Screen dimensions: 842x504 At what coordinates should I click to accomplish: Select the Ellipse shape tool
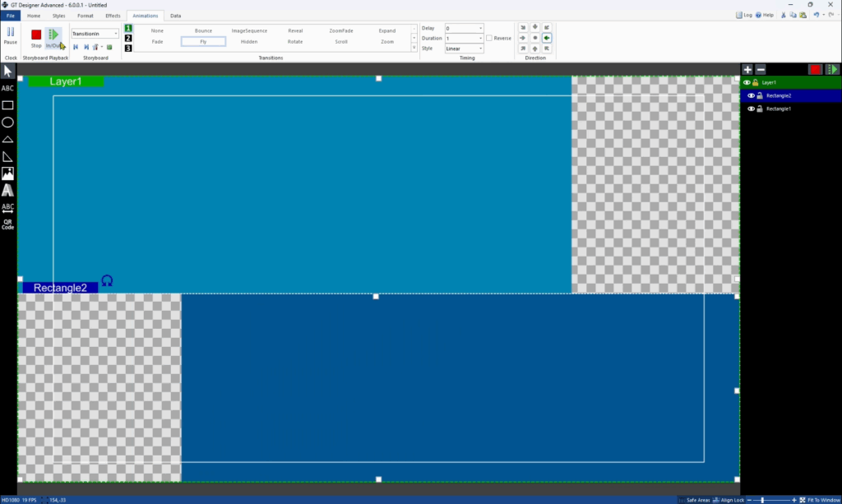(7, 123)
